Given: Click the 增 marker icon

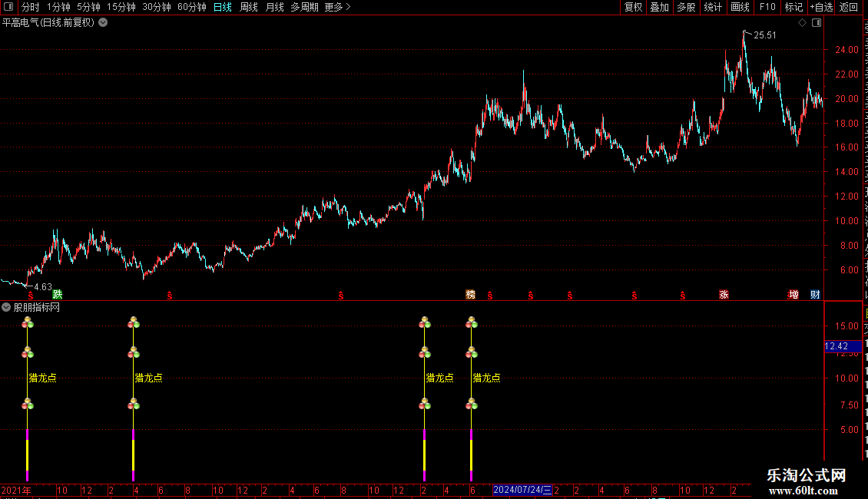Looking at the screenshot, I should tap(793, 294).
